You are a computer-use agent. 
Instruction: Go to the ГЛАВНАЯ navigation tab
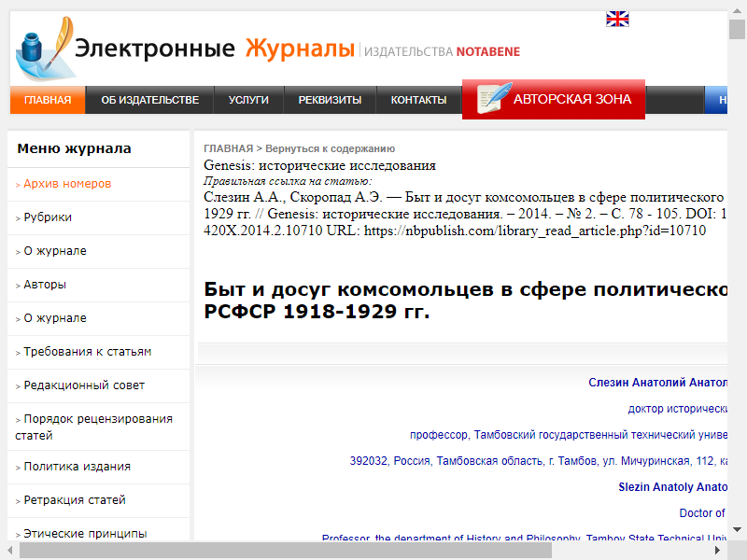[x=48, y=100]
